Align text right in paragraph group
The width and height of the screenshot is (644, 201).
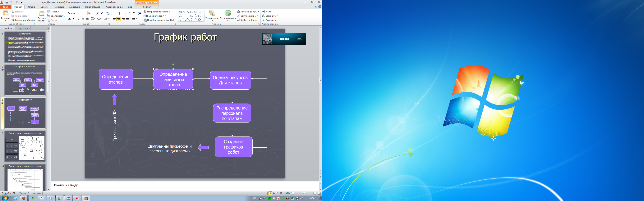tap(123, 19)
